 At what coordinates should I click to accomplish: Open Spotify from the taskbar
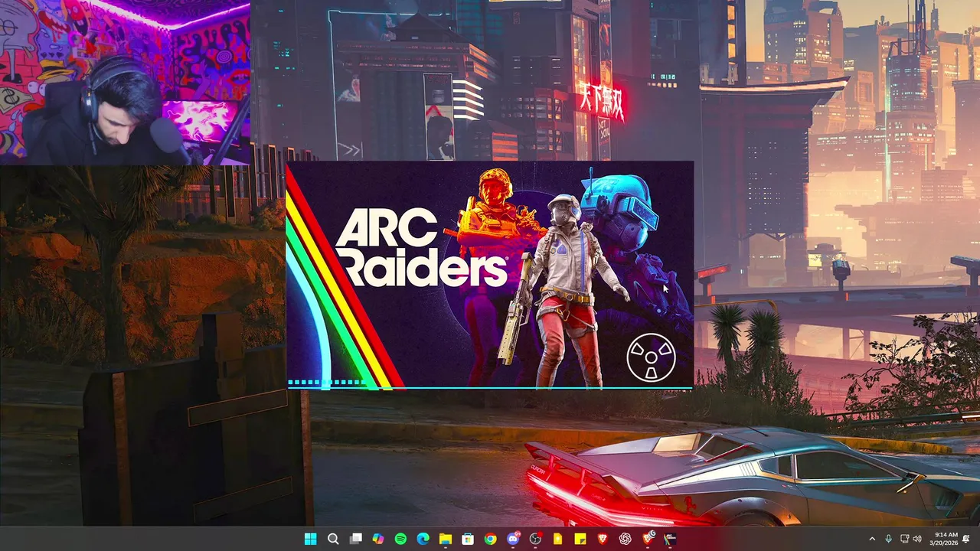coord(400,539)
